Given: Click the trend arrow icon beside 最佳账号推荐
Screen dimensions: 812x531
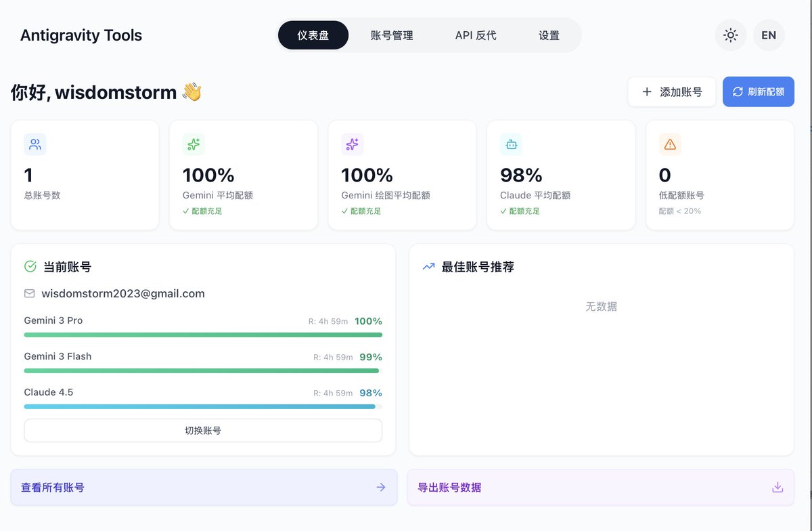Looking at the screenshot, I should 428,267.
